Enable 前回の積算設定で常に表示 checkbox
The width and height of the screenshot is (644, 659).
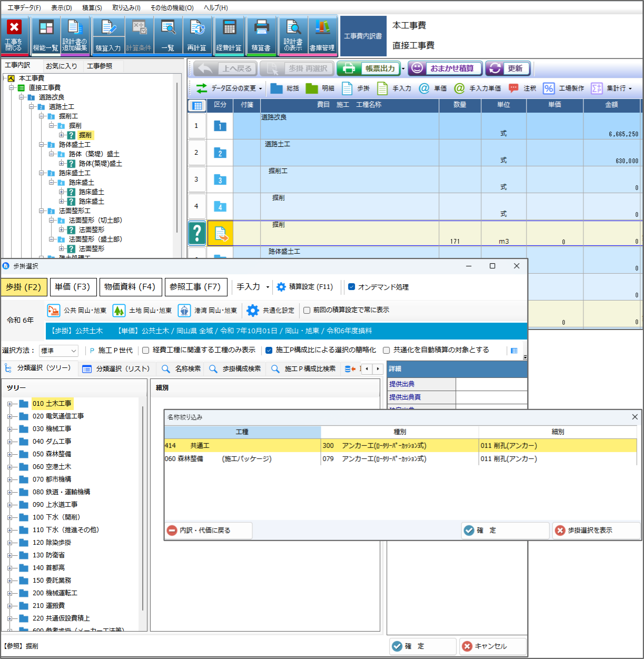pyautogui.click(x=306, y=310)
